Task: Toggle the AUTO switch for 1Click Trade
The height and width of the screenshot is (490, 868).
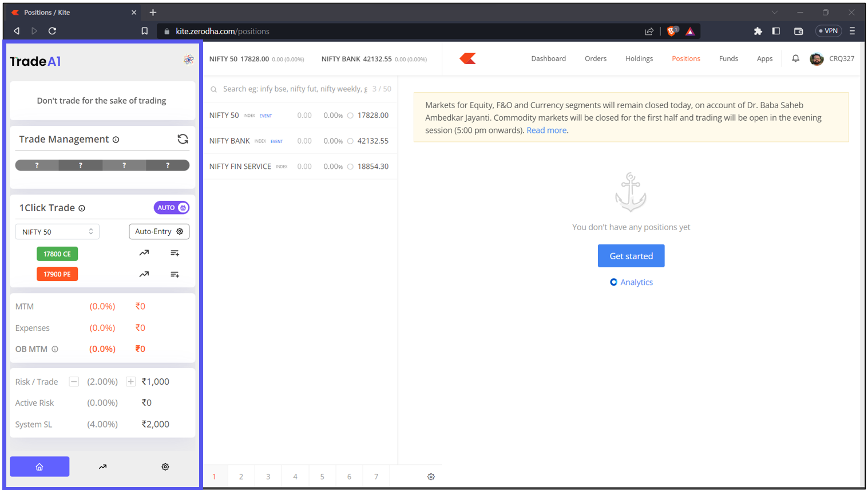Action: coord(171,208)
